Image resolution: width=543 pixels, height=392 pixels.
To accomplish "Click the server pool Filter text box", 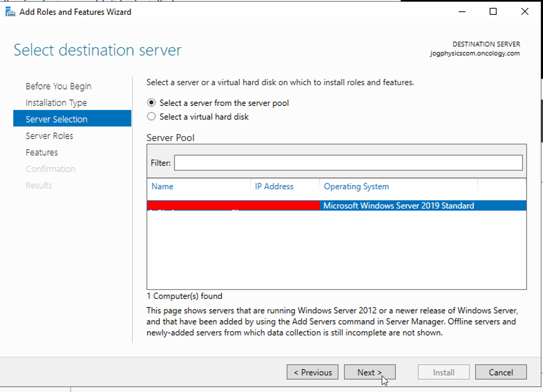I will pyautogui.click(x=348, y=163).
